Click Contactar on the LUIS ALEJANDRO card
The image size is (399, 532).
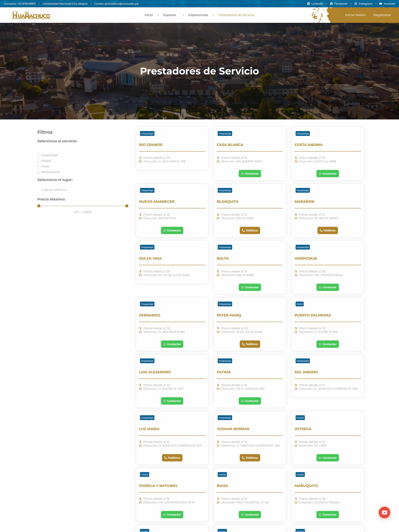[x=172, y=401]
